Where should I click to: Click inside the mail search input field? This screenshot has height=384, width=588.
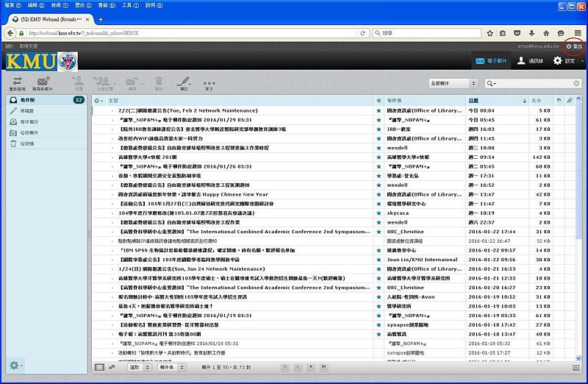(x=534, y=83)
